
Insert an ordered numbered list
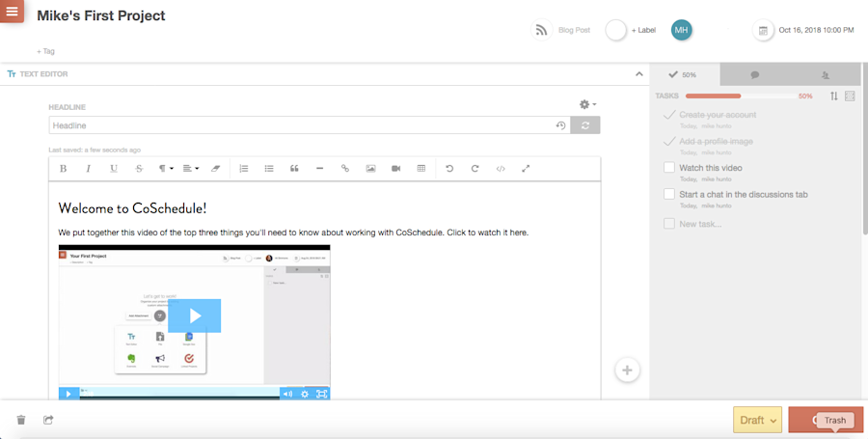[x=244, y=168]
